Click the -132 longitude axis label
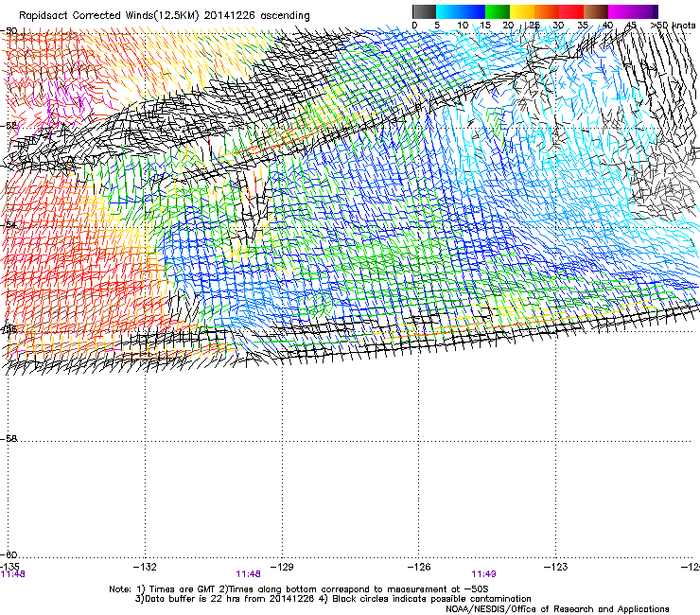 (x=145, y=567)
